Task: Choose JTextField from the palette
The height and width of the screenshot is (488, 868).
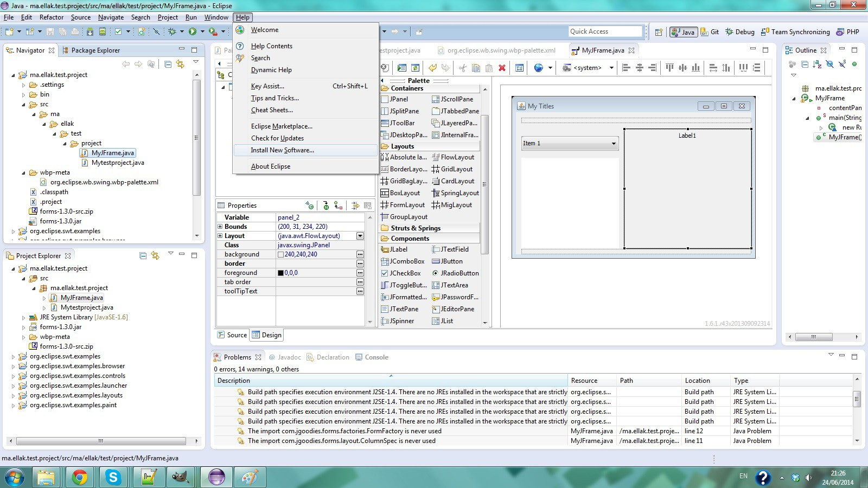Action: pyautogui.click(x=450, y=249)
